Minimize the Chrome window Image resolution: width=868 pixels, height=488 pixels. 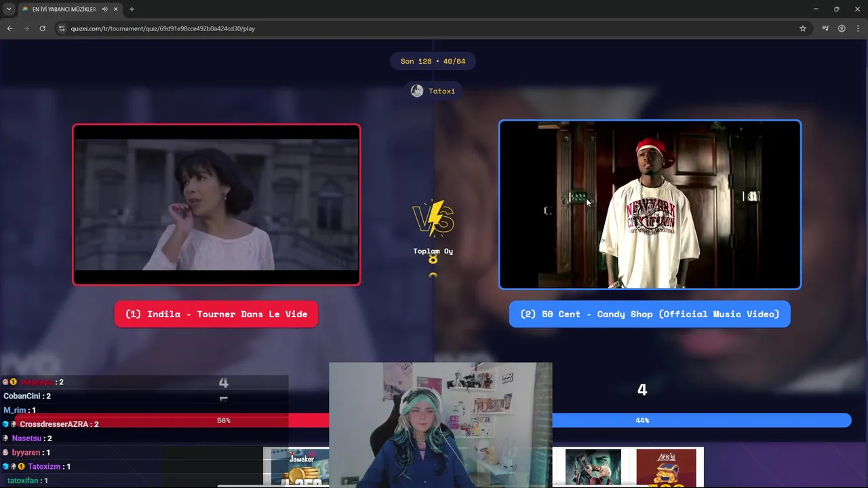816,9
